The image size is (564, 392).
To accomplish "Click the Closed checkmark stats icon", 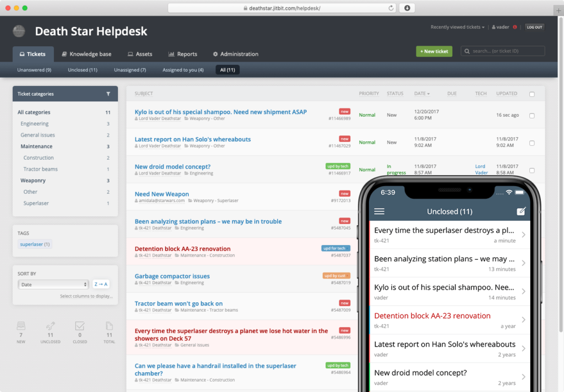I will coord(79,328).
